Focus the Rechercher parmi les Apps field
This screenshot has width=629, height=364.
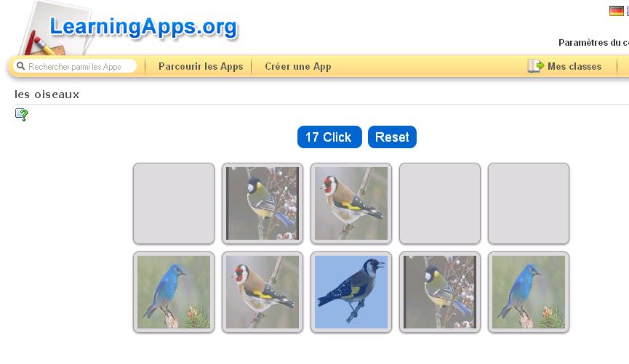(75, 67)
